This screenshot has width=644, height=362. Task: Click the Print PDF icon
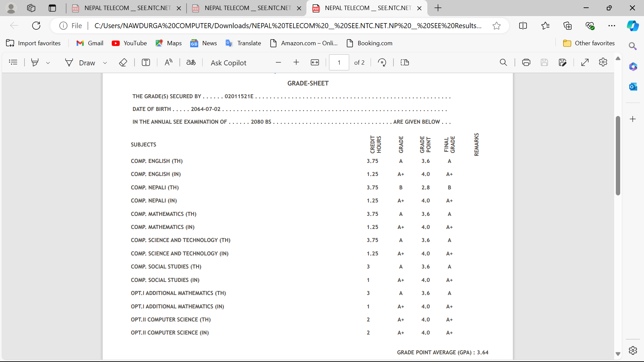pos(526,63)
